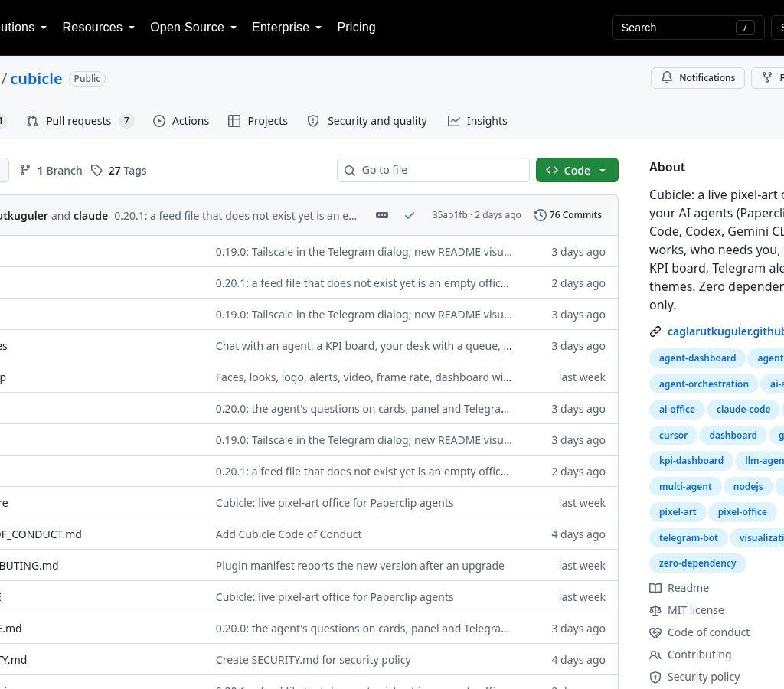Screen dimensions: 784x689
Task: Open the MIT license link
Action: [687, 610]
